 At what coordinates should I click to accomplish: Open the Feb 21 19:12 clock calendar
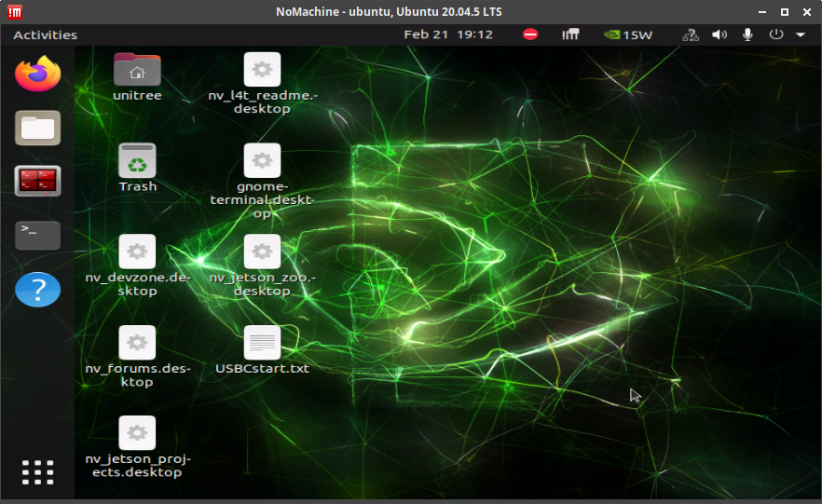[x=448, y=34]
